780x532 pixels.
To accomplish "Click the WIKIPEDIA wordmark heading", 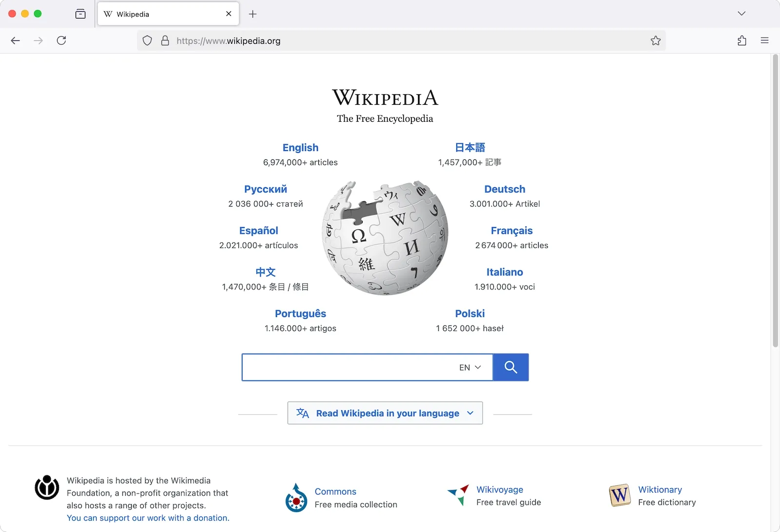I will pos(385,97).
